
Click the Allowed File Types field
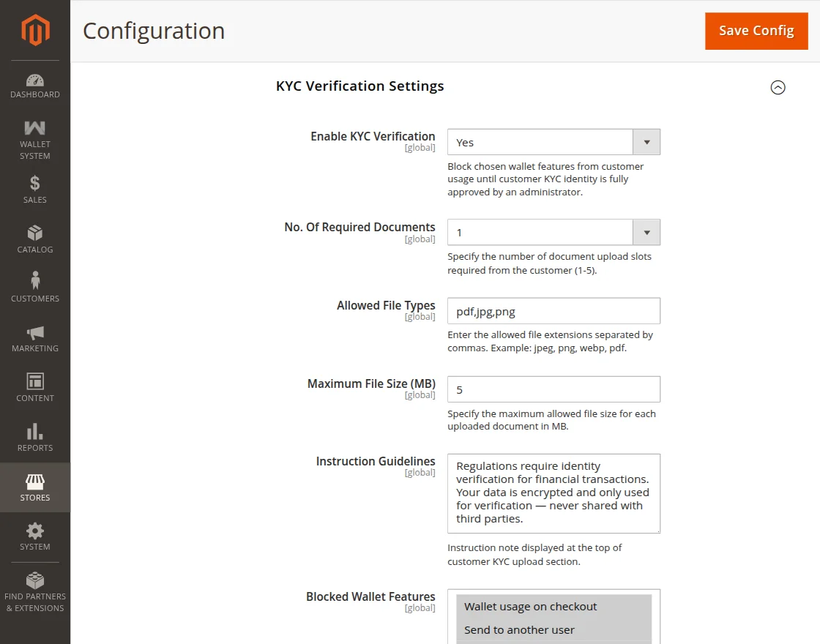click(x=553, y=311)
